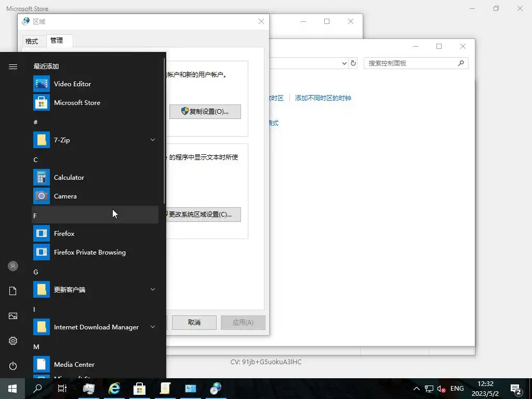
Task: Open Internet Download Manager folder
Action: [x=95, y=327]
